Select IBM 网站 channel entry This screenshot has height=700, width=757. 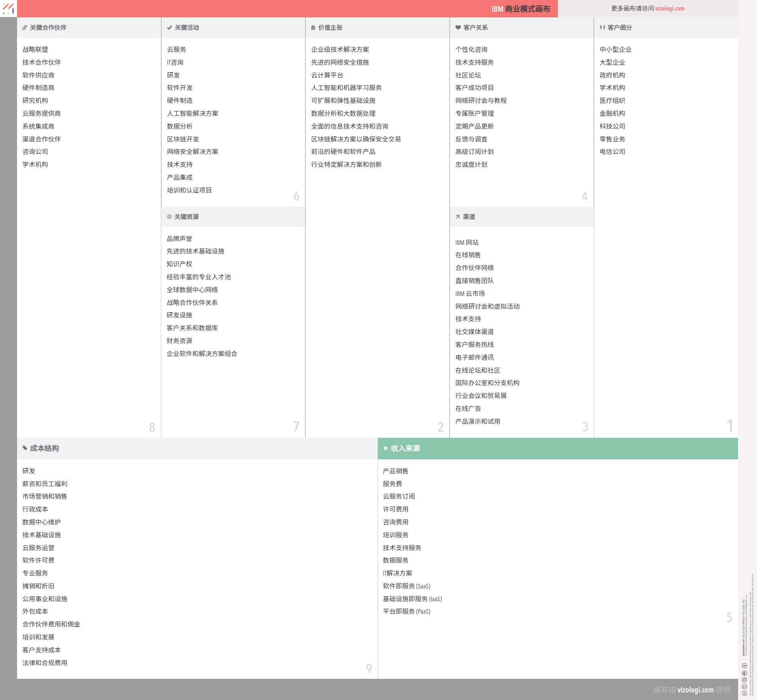coord(466,243)
